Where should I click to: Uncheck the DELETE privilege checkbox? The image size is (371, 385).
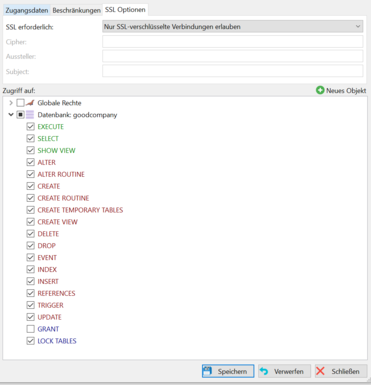click(30, 234)
